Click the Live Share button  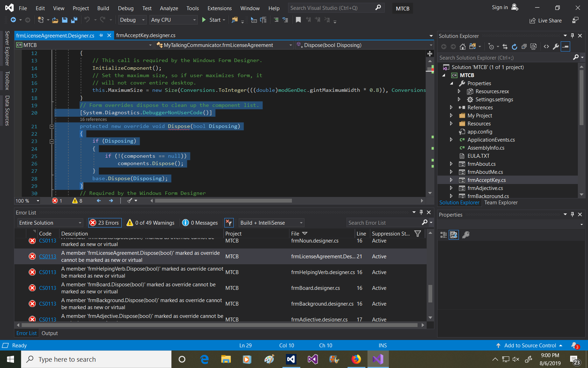[545, 20]
